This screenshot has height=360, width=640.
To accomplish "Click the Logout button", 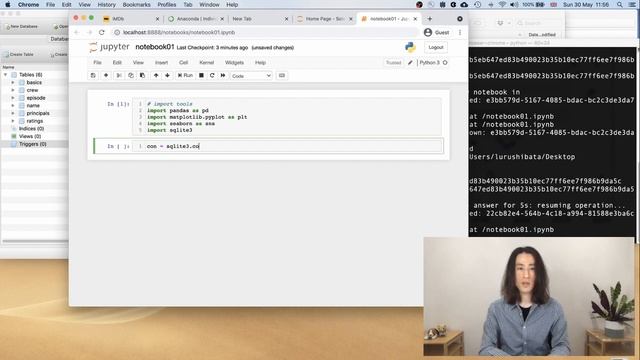I will pos(436,47).
